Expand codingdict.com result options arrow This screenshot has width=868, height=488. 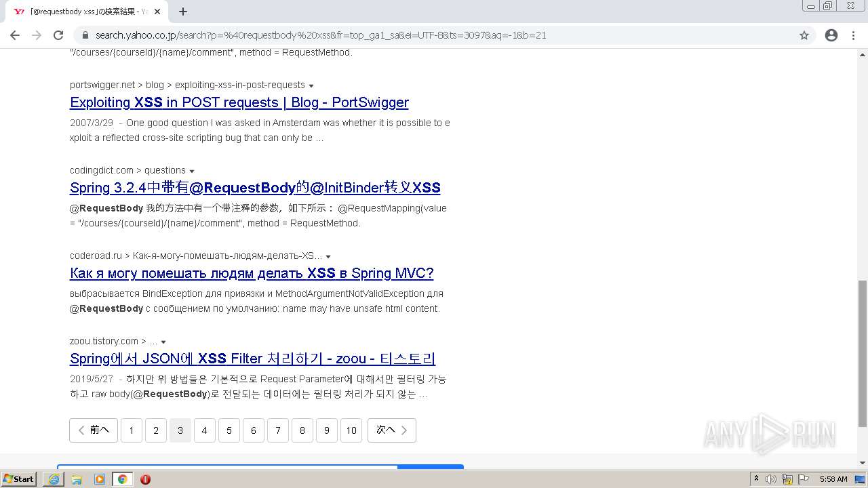click(x=192, y=171)
